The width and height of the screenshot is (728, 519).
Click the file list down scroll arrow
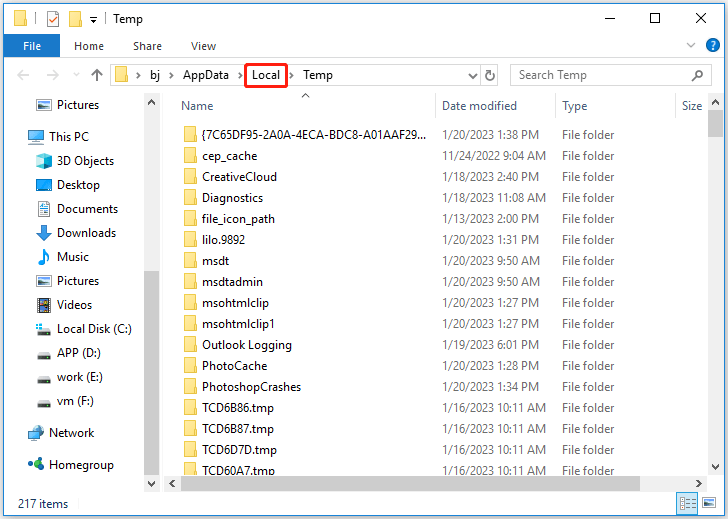(x=715, y=466)
